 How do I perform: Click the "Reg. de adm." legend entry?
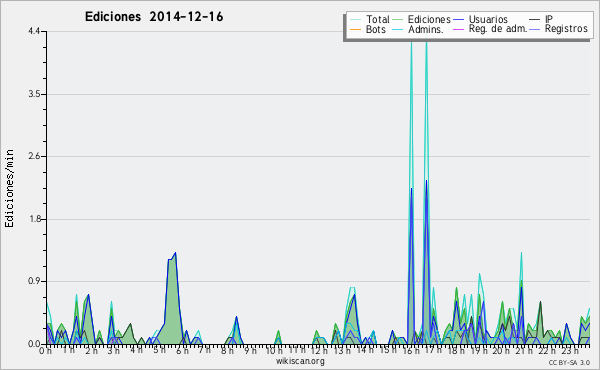pos(498,29)
